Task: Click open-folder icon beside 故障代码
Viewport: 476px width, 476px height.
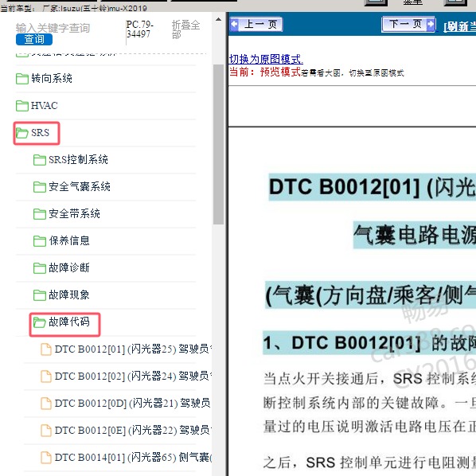Action: click(x=40, y=322)
